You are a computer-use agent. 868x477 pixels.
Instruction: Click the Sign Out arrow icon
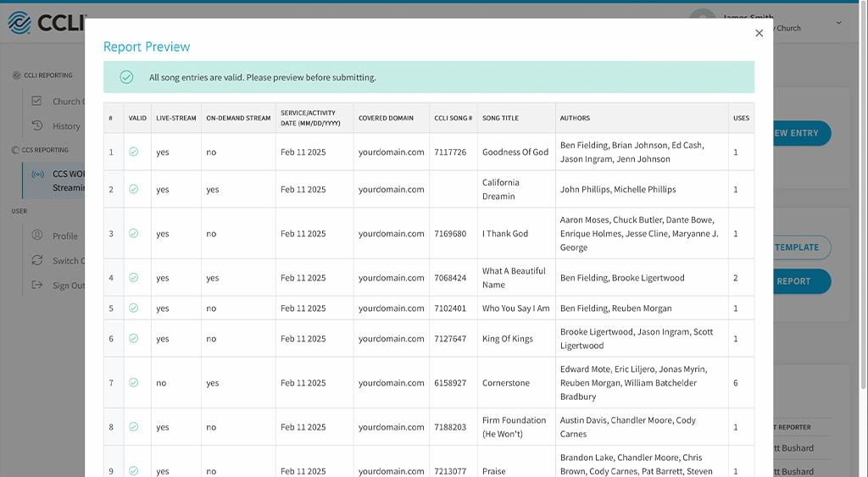coord(37,285)
